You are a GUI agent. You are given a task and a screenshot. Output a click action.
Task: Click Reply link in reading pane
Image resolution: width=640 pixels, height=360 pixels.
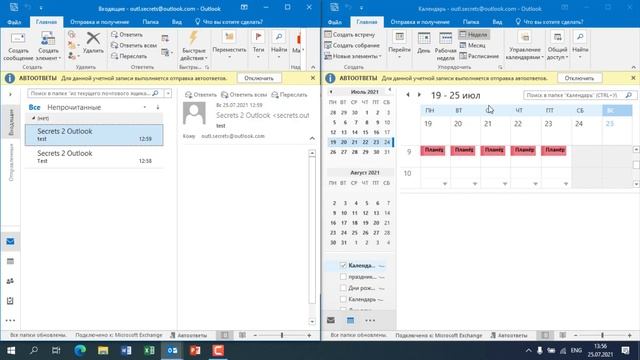pos(201,95)
